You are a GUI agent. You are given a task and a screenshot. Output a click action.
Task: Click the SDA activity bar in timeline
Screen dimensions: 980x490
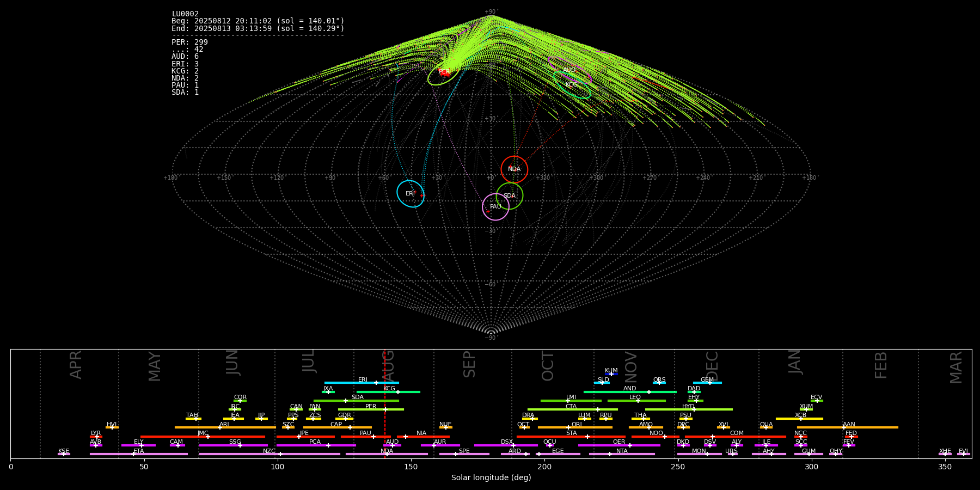(x=356, y=401)
